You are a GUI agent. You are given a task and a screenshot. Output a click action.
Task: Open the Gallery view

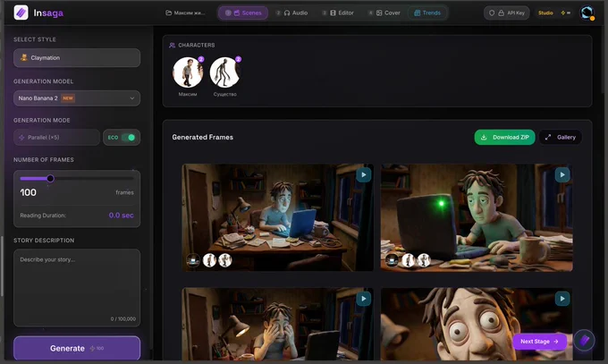(561, 137)
